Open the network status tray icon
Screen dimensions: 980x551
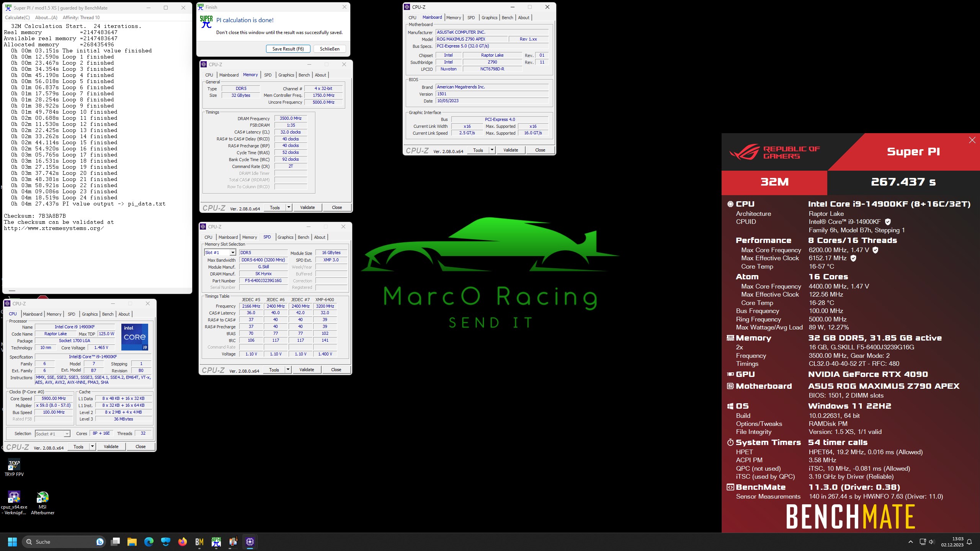[923, 542]
